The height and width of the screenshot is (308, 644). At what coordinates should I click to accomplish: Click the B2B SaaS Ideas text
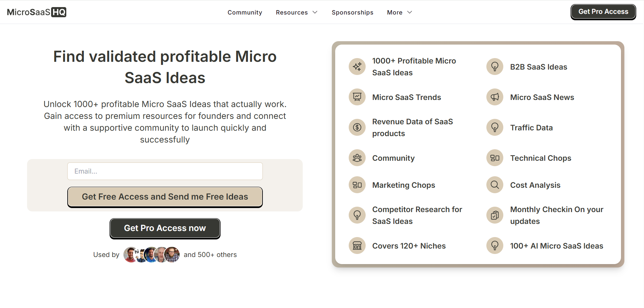(x=538, y=67)
